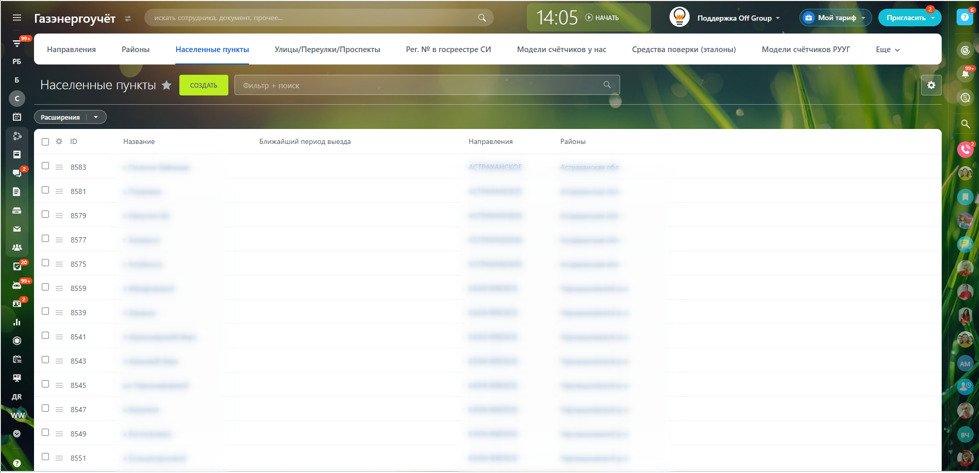The image size is (979, 473).
Task: Open the documents icon in left sidebar
Action: point(17,192)
